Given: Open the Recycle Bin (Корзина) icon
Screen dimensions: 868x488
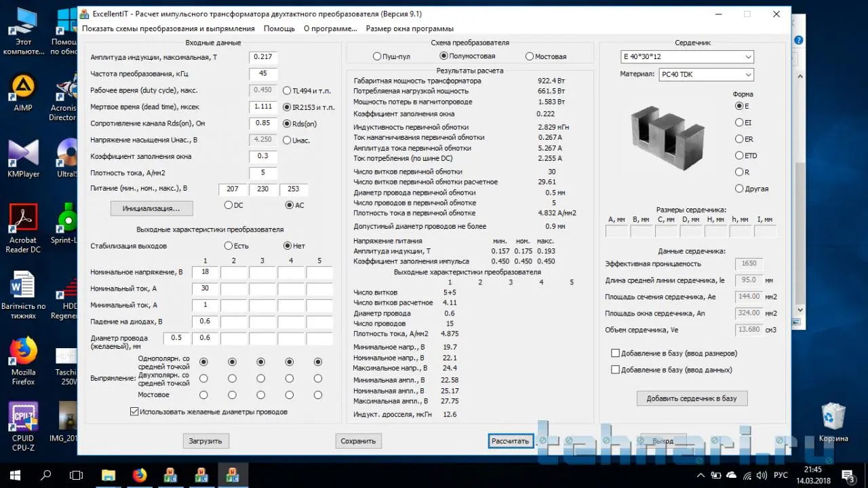Looking at the screenshot, I should (x=833, y=417).
